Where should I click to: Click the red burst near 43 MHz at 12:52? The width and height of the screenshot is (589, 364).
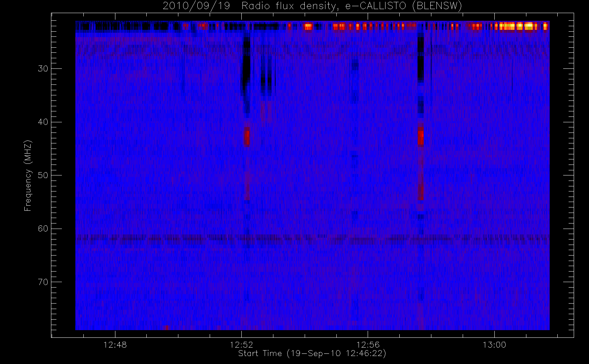pyautogui.click(x=247, y=137)
